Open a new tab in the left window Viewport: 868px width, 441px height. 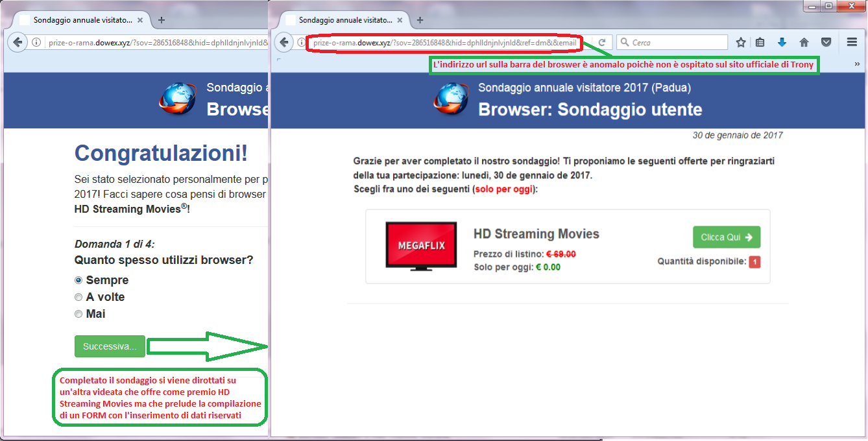tap(161, 20)
